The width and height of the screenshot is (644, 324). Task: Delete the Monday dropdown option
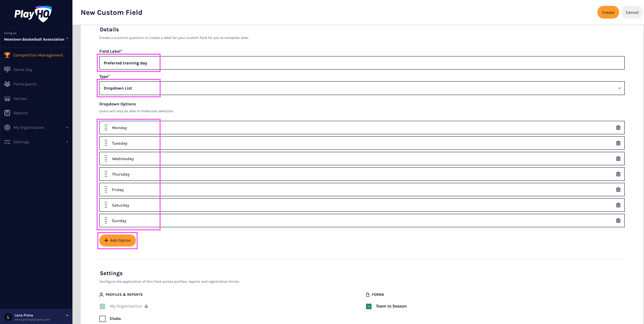tap(618, 128)
